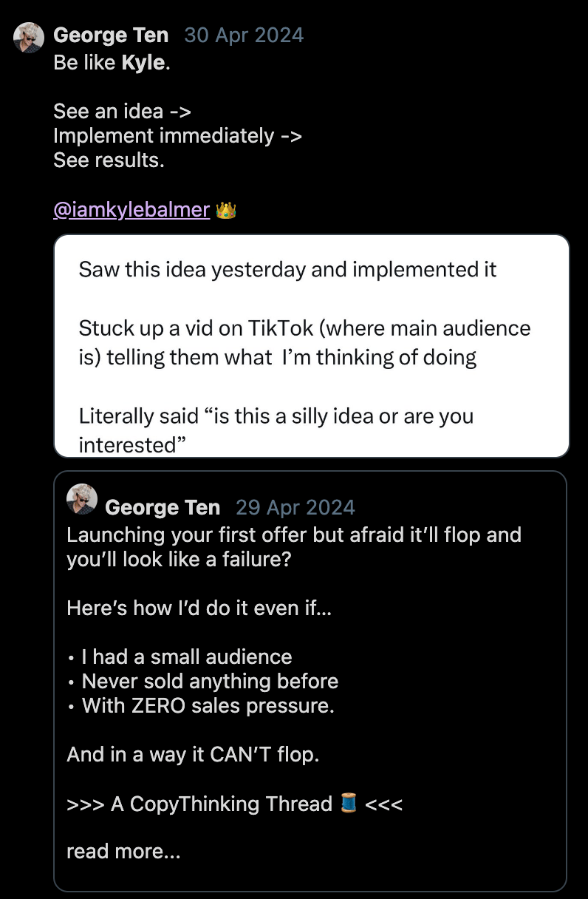Click the "I had a small audience" bullet
588x899 pixels.
(x=186, y=657)
